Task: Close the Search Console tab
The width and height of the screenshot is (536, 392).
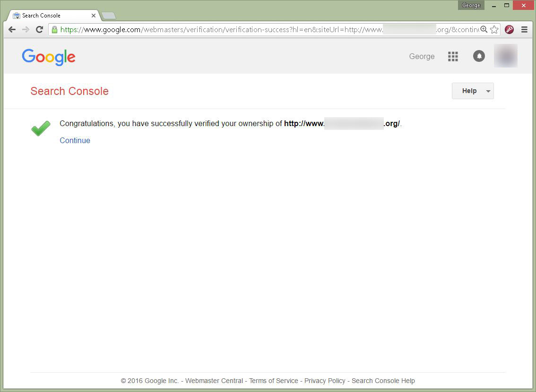Action: pos(93,16)
